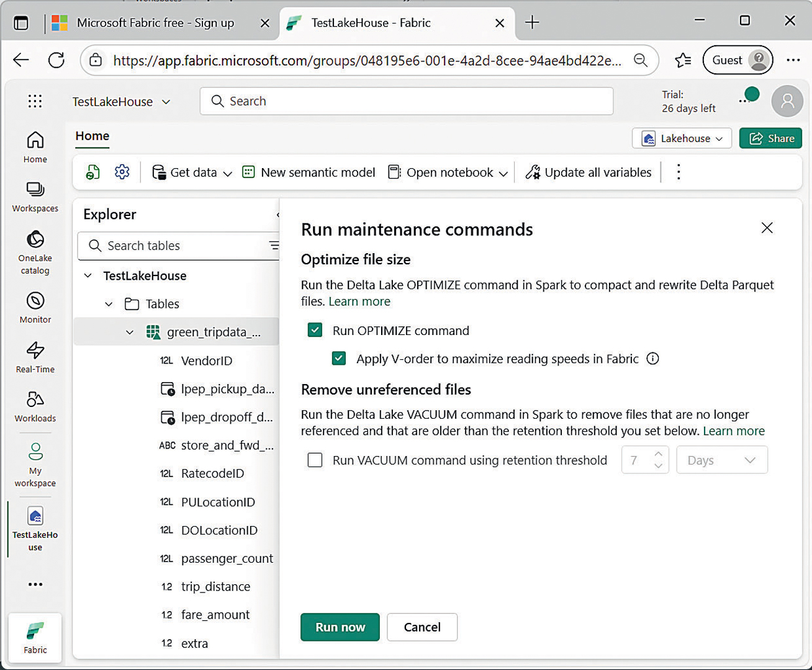Open toolbar overflow vertical ellipsis
This screenshot has height=670, width=812.
tap(679, 172)
